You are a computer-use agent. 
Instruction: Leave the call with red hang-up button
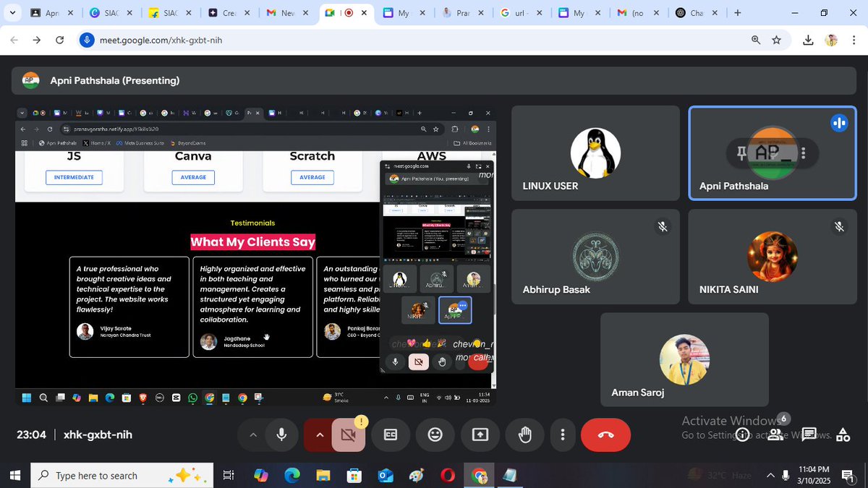[606, 435]
